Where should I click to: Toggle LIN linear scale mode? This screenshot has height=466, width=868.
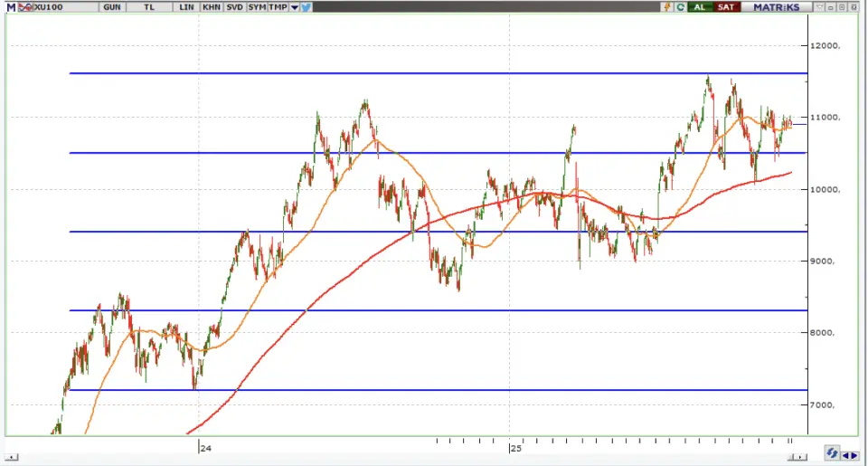[x=186, y=6]
